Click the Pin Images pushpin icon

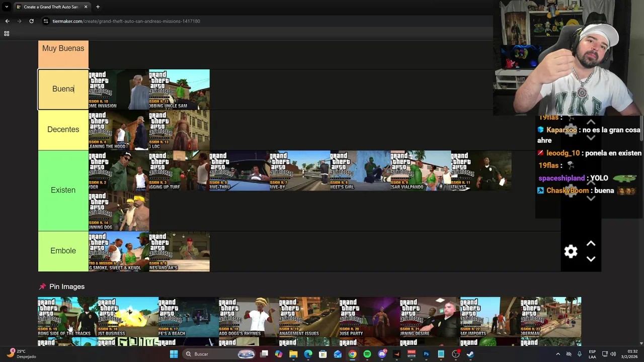[42, 287]
